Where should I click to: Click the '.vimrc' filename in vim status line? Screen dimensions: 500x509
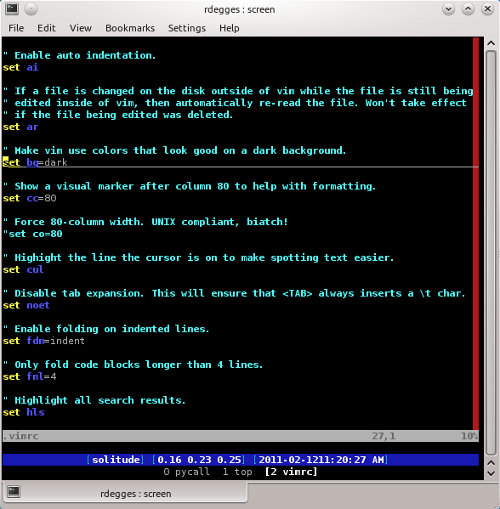click(x=21, y=436)
